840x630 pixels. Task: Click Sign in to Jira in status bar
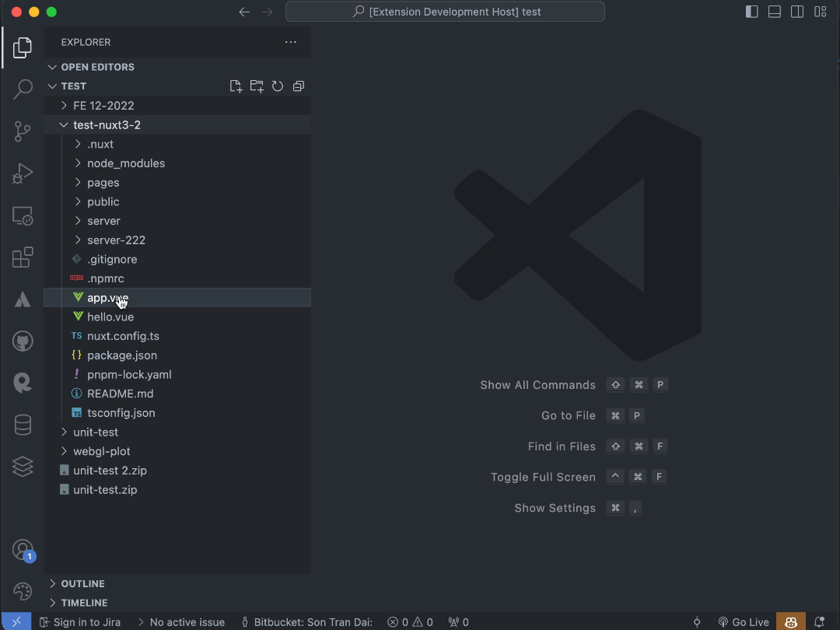tap(80, 622)
